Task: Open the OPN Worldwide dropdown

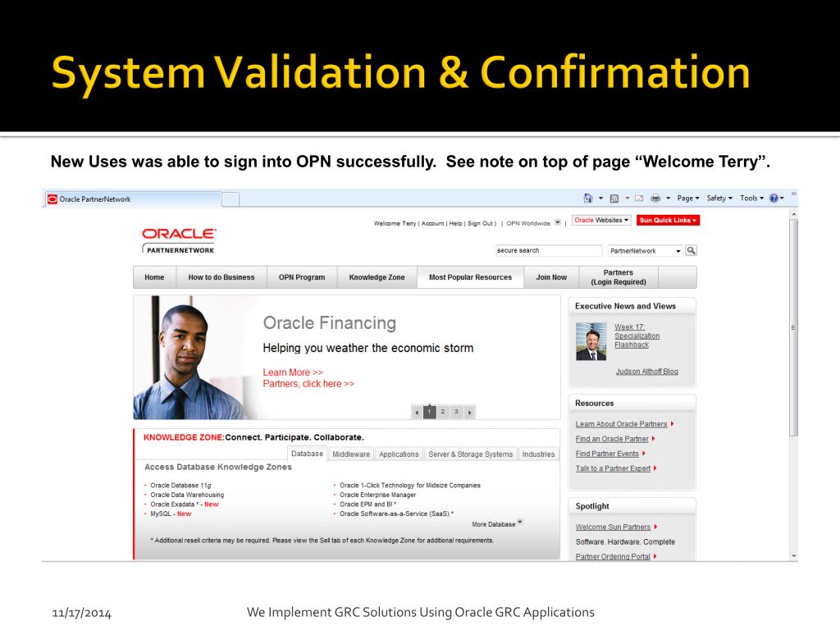Action: pos(558,222)
